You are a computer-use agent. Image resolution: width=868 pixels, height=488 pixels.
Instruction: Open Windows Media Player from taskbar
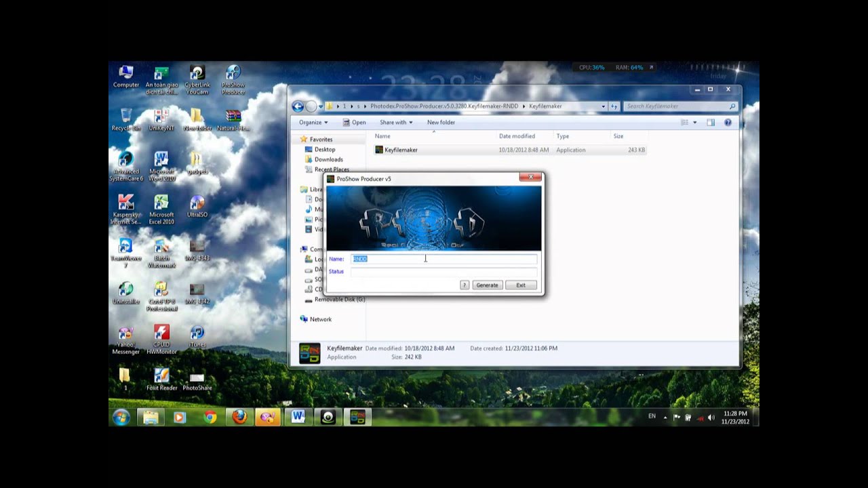point(180,417)
